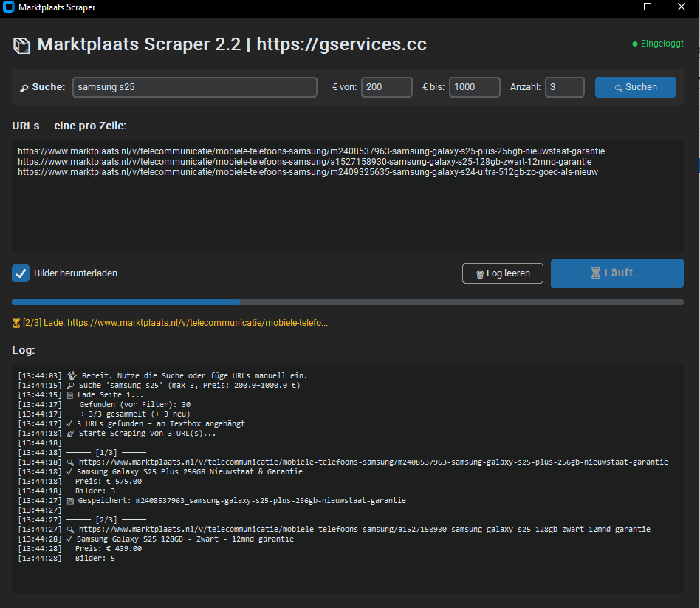The height and width of the screenshot is (608, 700).
Task: Click the 'URLs — eine pro Zeile:' label
Action: (x=69, y=126)
